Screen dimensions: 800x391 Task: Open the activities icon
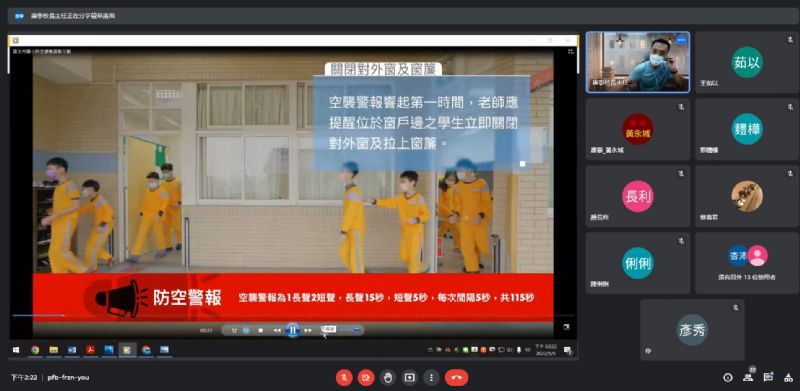[788, 378]
